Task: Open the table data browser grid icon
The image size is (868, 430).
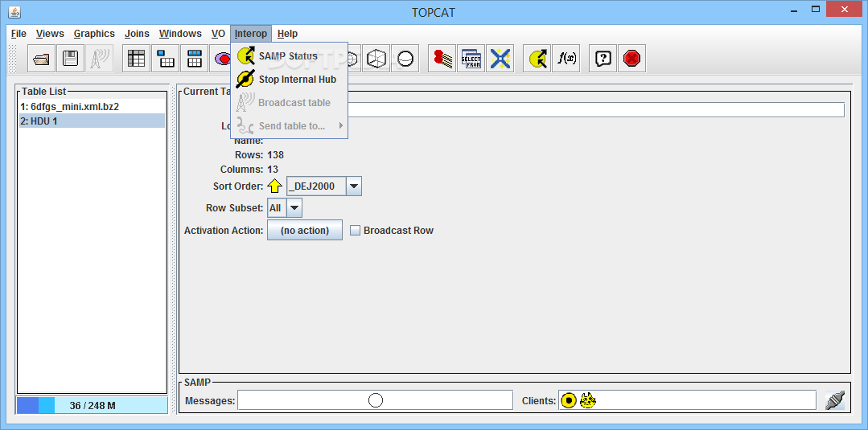Action: tap(136, 58)
